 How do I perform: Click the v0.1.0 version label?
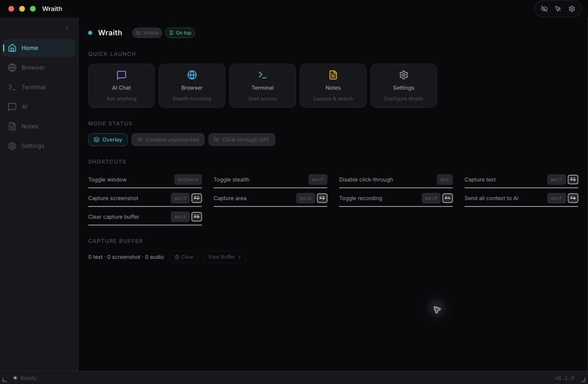tap(564, 378)
